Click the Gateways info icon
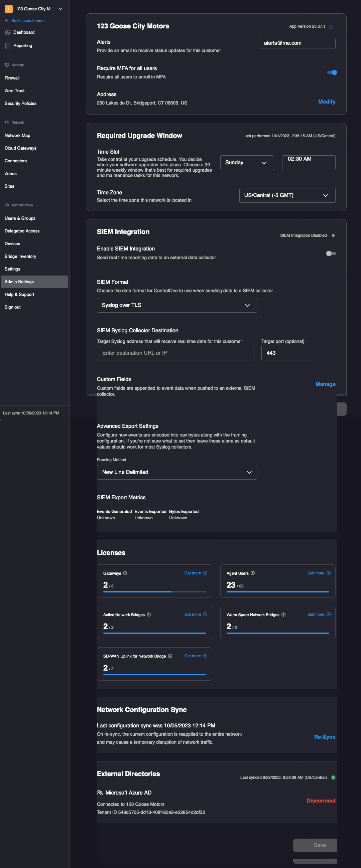Viewport: 361px width, 868px height. pos(125,573)
